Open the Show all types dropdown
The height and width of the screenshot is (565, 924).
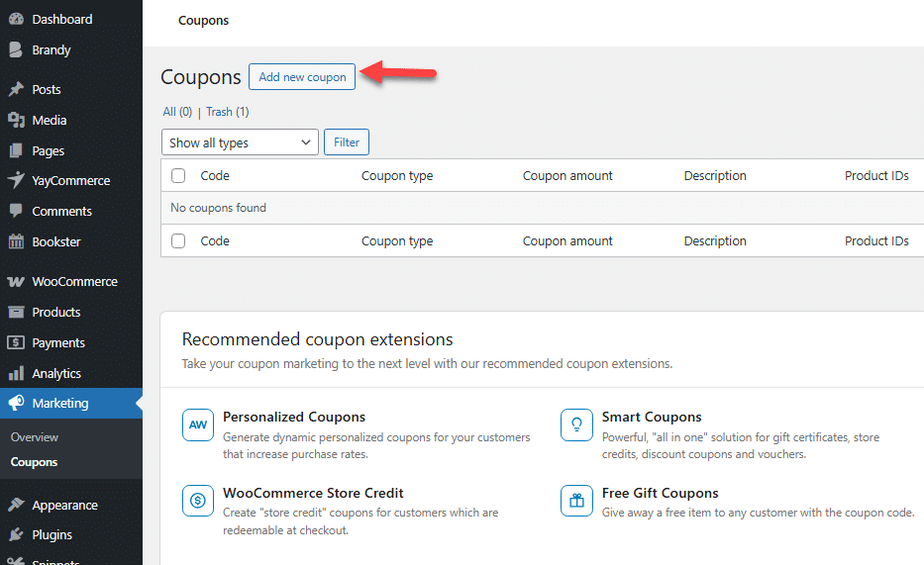(x=240, y=142)
